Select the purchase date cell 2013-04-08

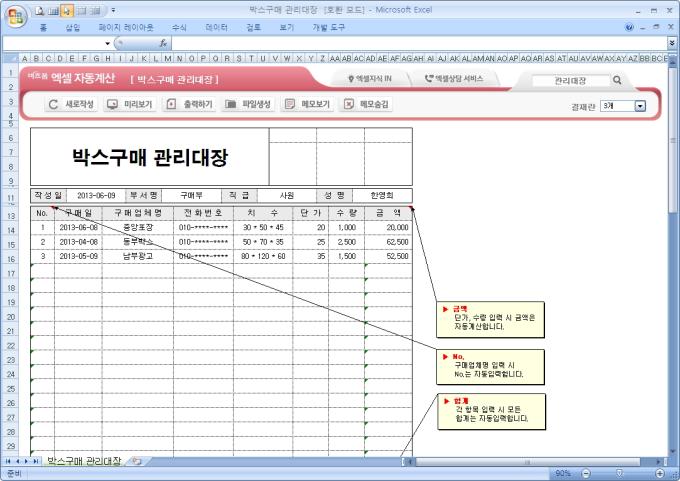[x=78, y=242]
